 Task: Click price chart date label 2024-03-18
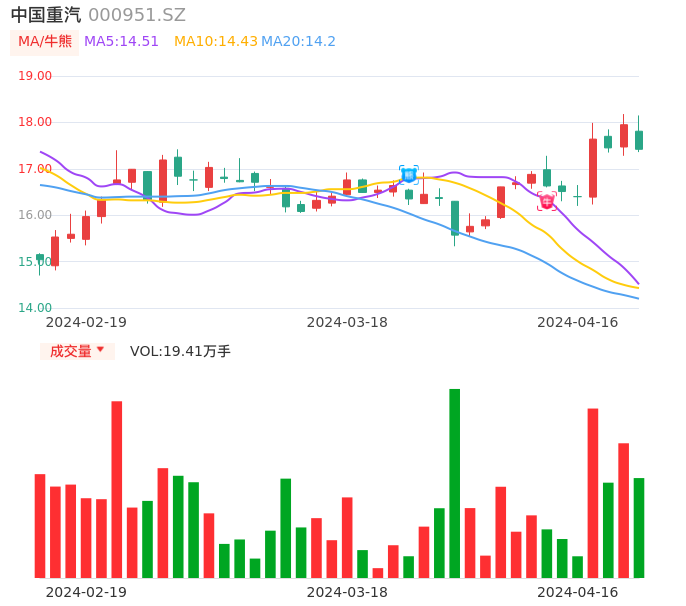[347, 322]
